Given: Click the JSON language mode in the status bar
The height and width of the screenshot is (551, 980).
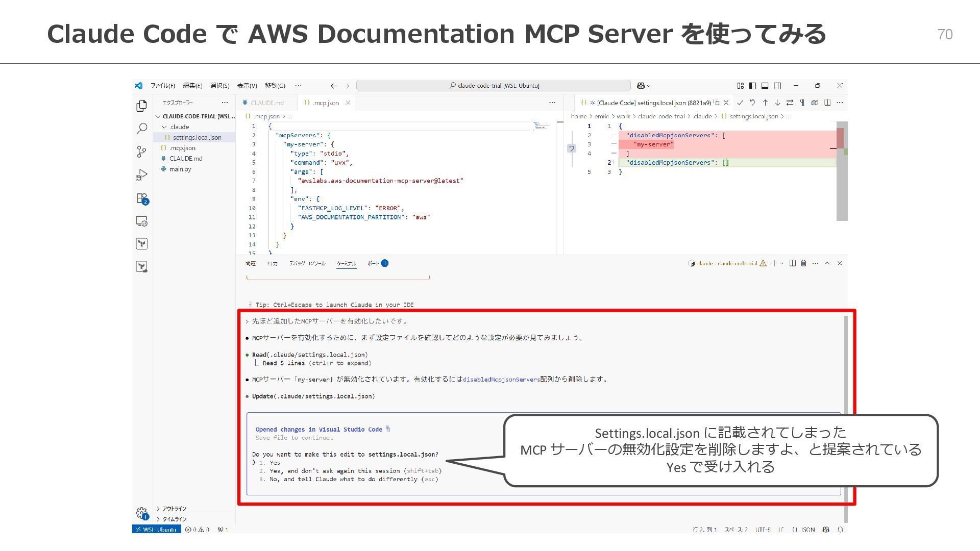Looking at the screenshot, I should pos(808,530).
